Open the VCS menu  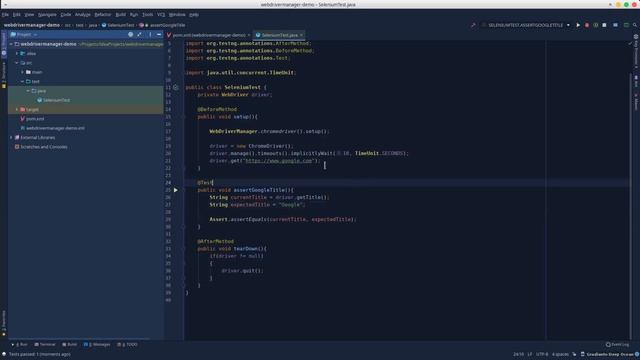tap(161, 15)
